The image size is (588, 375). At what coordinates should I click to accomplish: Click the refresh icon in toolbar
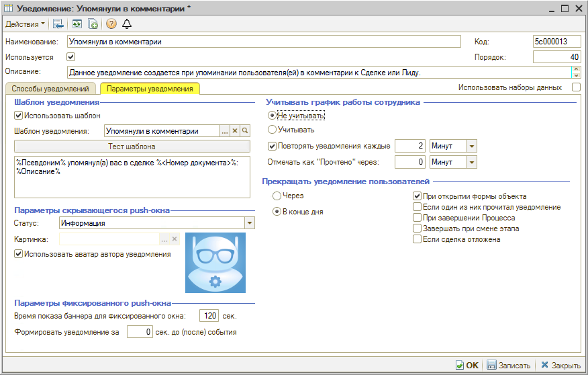coord(77,24)
